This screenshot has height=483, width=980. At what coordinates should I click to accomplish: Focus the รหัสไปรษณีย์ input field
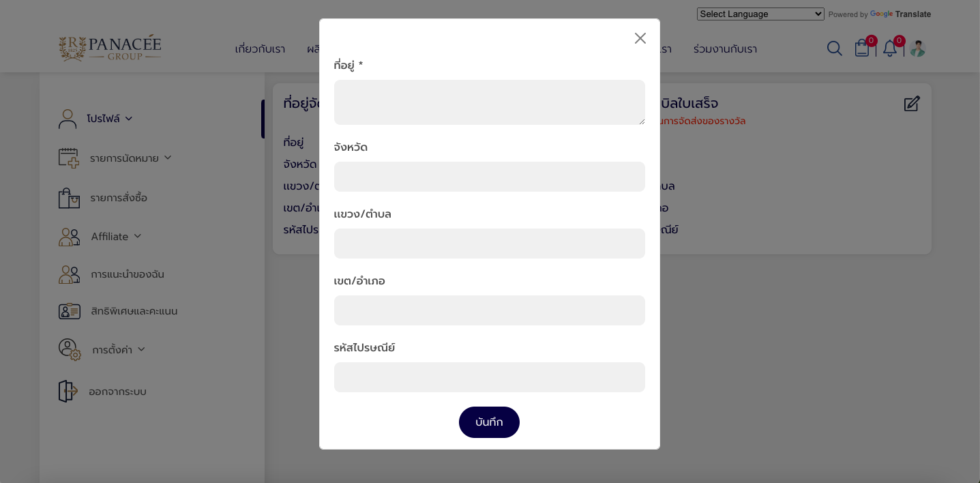pos(490,377)
